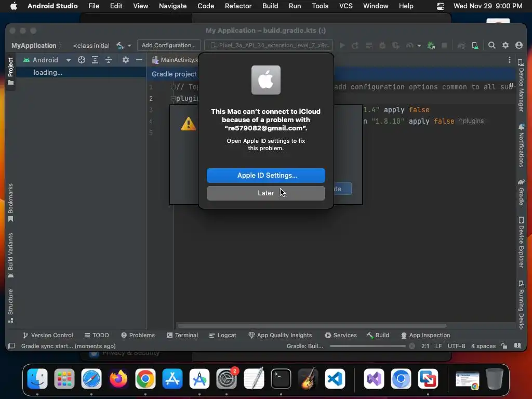Viewport: 532px width, 399px height.
Task: Hide the Project panel with minus icon
Action: (139, 60)
